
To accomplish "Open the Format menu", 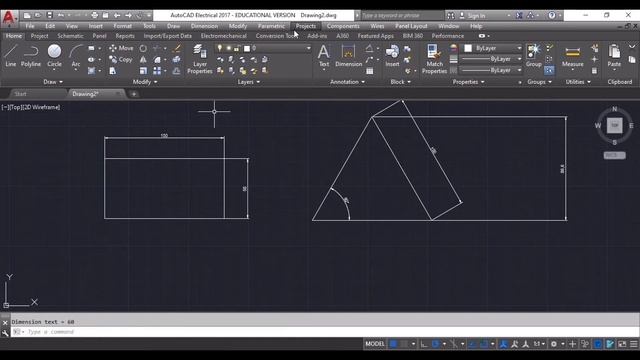I will pos(122,26).
